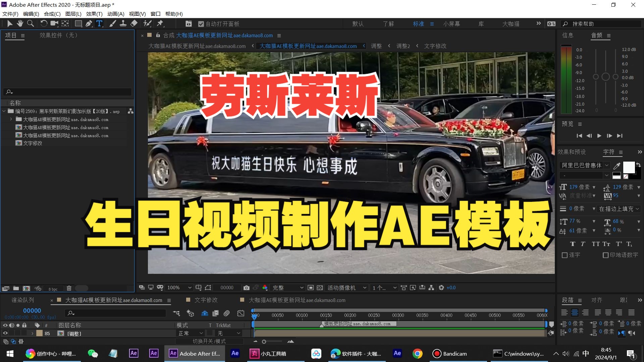Select the Pen tool
This screenshot has width=644, height=362.
tap(89, 23)
